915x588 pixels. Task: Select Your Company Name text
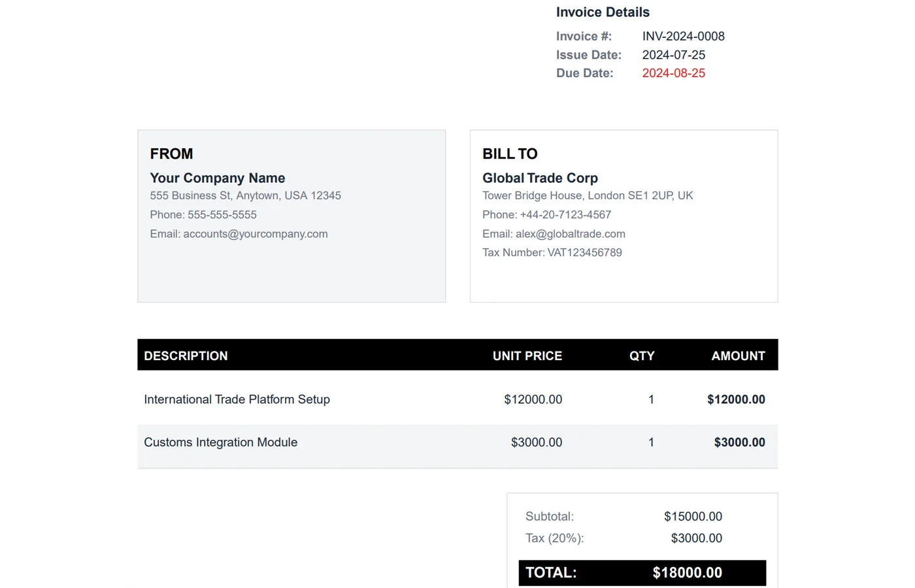[x=217, y=178]
